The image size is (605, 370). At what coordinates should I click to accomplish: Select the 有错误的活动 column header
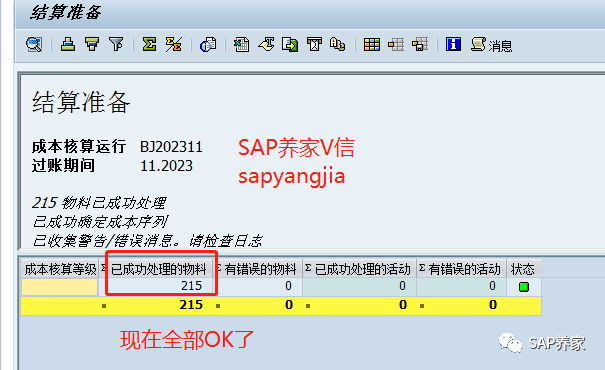point(461,269)
